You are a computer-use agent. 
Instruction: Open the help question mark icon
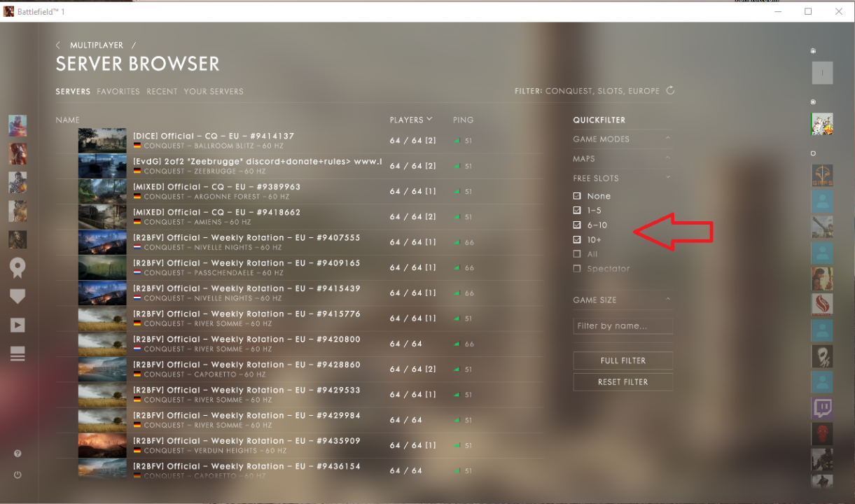coord(18,453)
